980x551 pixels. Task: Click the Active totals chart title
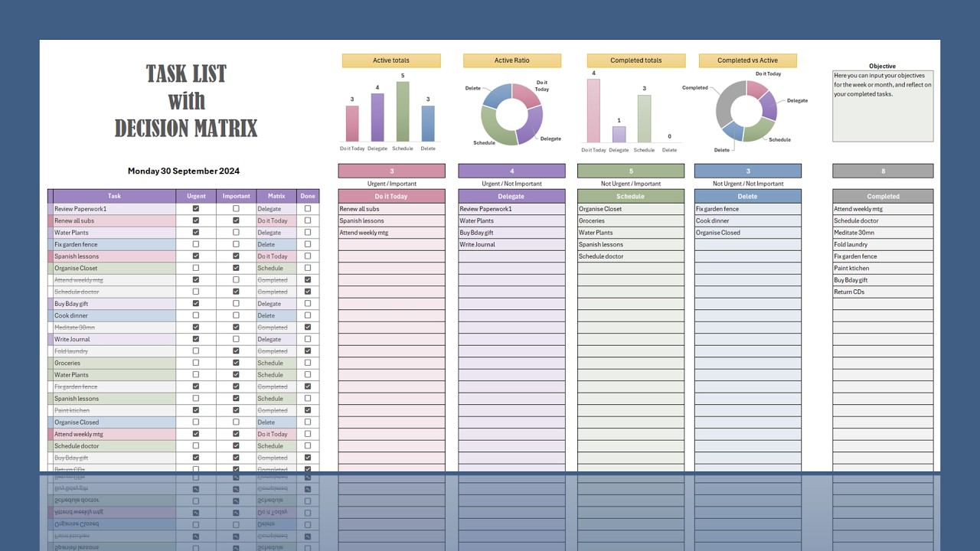click(391, 60)
